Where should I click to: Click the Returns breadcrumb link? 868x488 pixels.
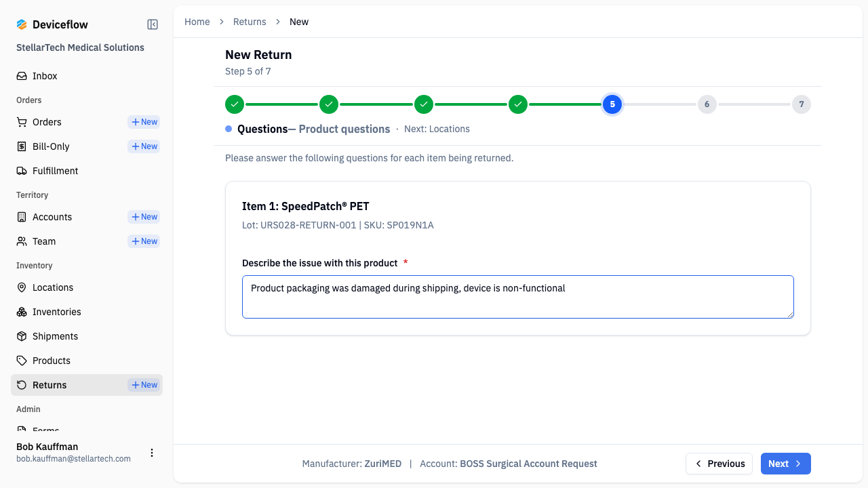pos(250,22)
